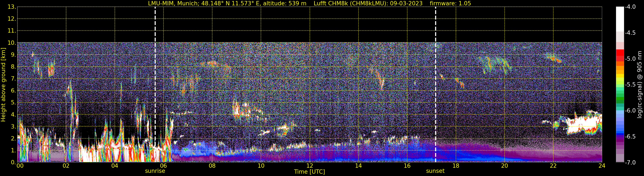
Task: Click the colorbar title 'log(rc-signal) @ 905 nm'
Action: pyautogui.click(x=640, y=85)
